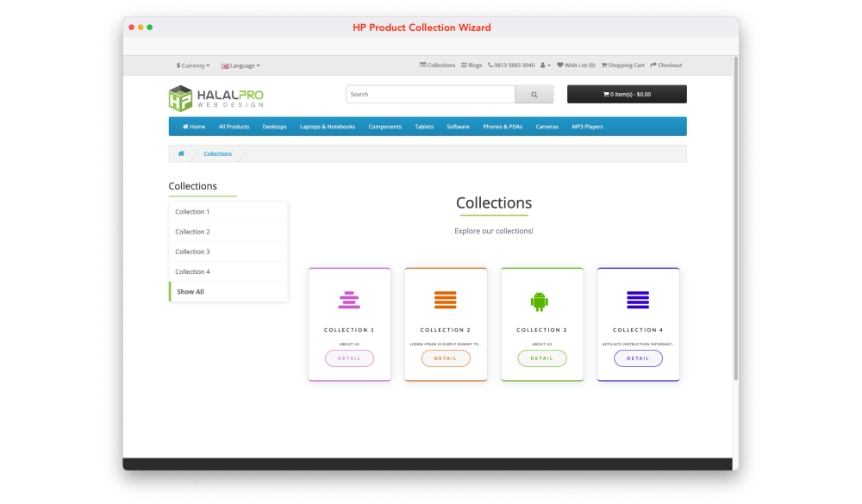Image resolution: width=862 pixels, height=504 pixels.
Task: Open the Language dropdown
Action: 240,65
